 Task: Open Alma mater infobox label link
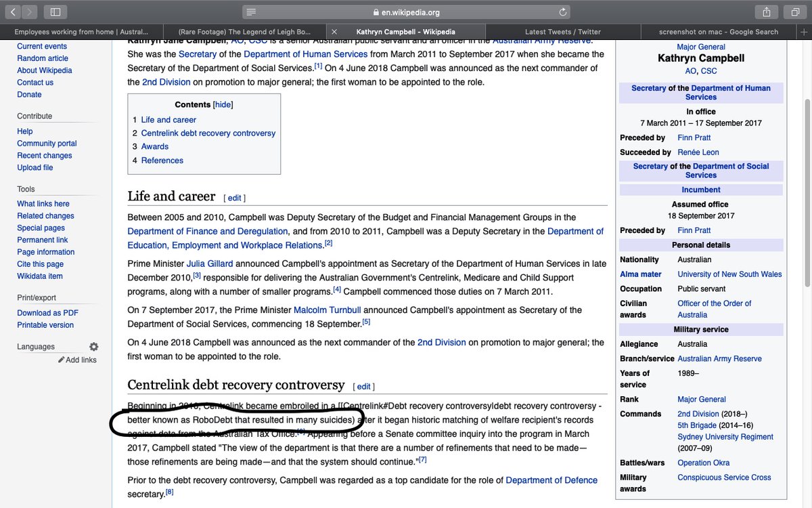pos(641,274)
